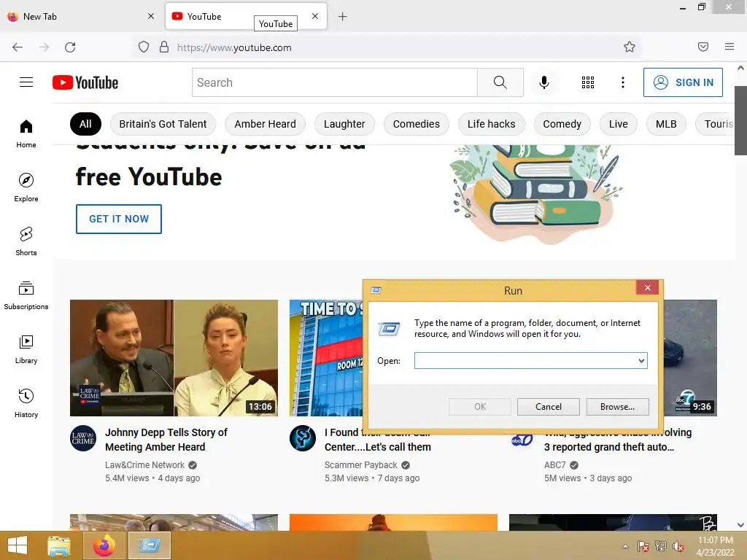This screenshot has width=747, height=560.
Task: Open the YouTube apps grid icon
Action: click(588, 82)
